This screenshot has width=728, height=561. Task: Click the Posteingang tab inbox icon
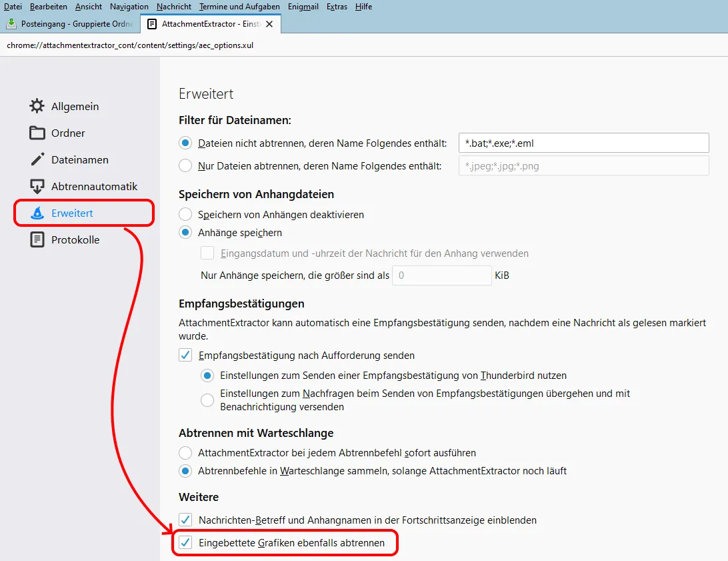pos(11,23)
